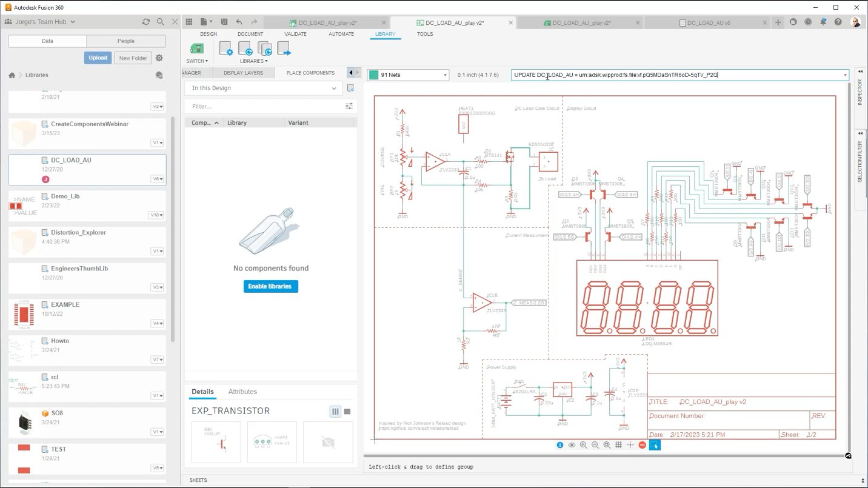The height and width of the screenshot is (488, 868).
Task: Open DC_LOAD_AU version V6 dropdown
Action: 158,179
